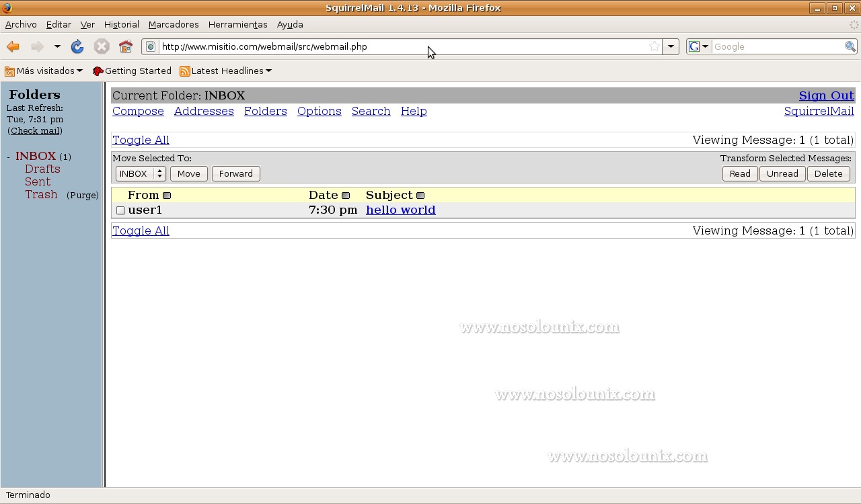Collapse the INBOX folder tree

[8, 157]
